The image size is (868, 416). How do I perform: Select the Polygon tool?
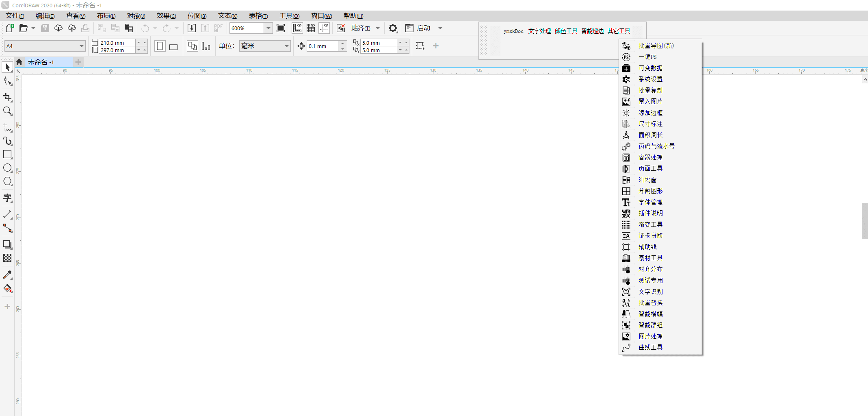7,181
